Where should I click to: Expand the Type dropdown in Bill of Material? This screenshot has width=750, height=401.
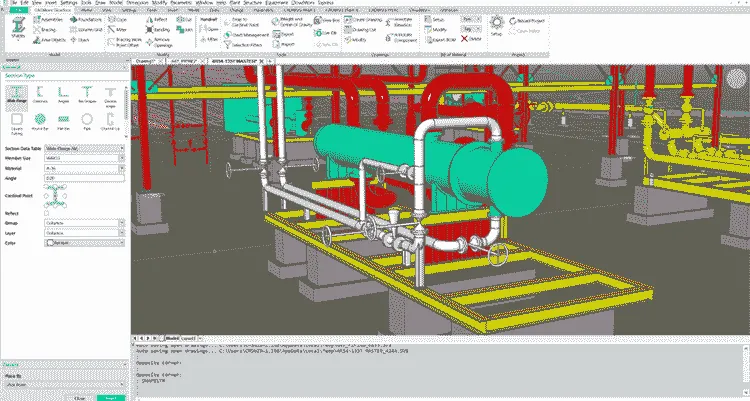pyautogui.click(x=471, y=20)
